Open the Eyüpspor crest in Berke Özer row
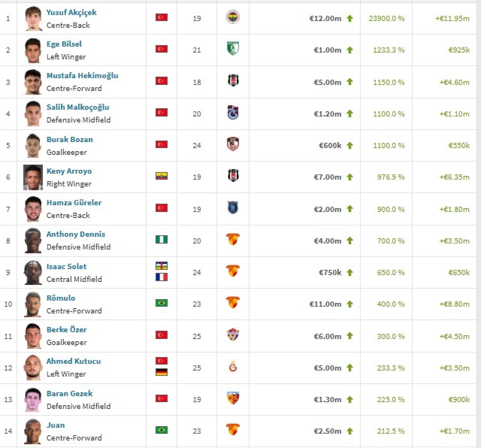Viewport: 481px width, 448px height. point(233,334)
